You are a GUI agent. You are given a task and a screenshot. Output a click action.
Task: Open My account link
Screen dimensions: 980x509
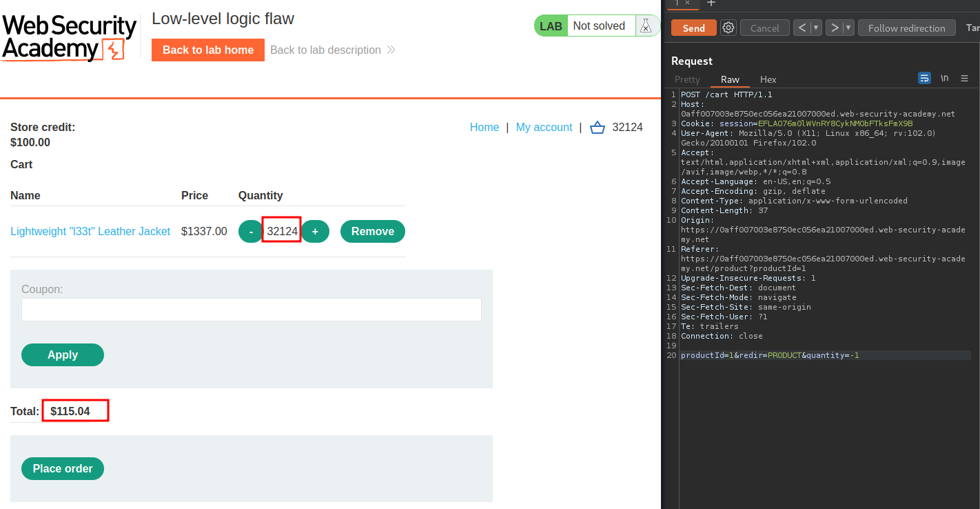544,127
